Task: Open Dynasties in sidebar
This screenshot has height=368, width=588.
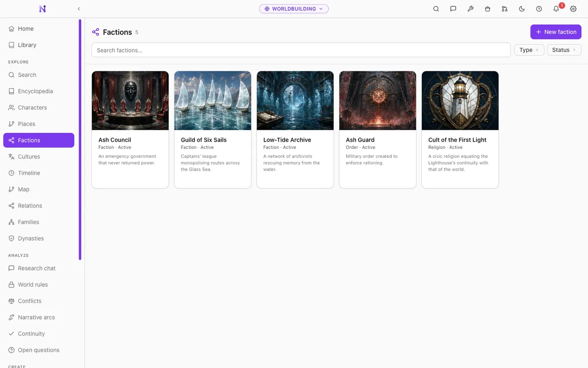Action: (x=39, y=238)
